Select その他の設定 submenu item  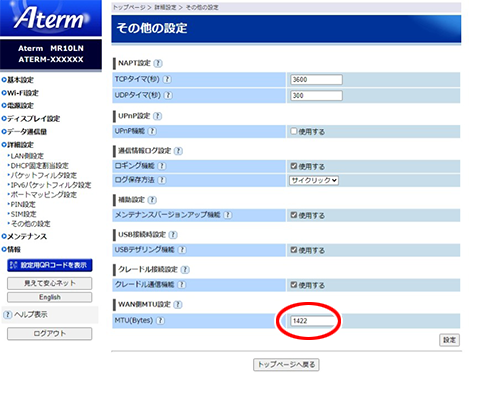tap(29, 224)
